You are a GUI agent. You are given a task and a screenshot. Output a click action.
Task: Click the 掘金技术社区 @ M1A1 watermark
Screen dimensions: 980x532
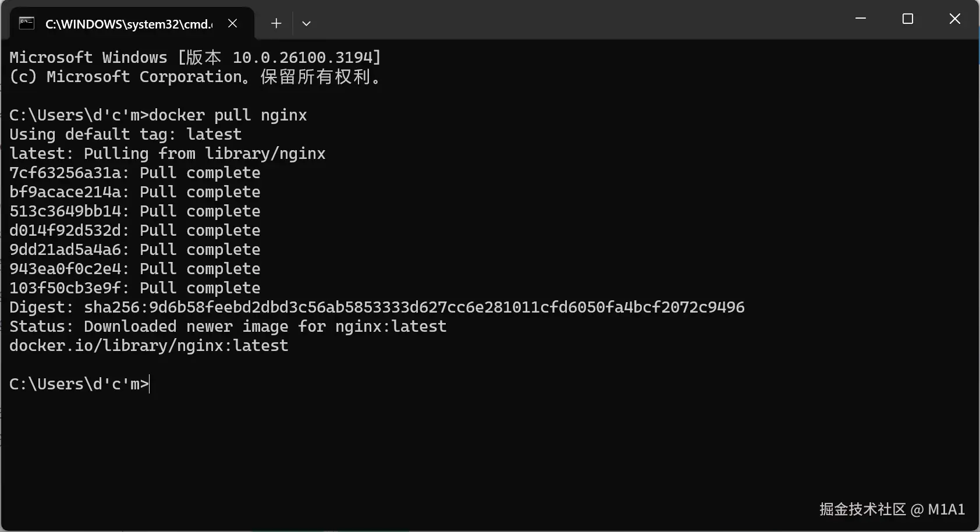[x=892, y=509]
